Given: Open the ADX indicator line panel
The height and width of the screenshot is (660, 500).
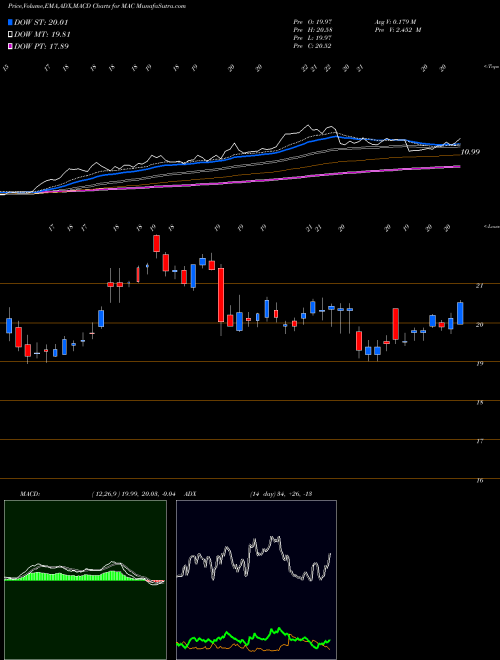Looking at the screenshot, I should [256, 580].
